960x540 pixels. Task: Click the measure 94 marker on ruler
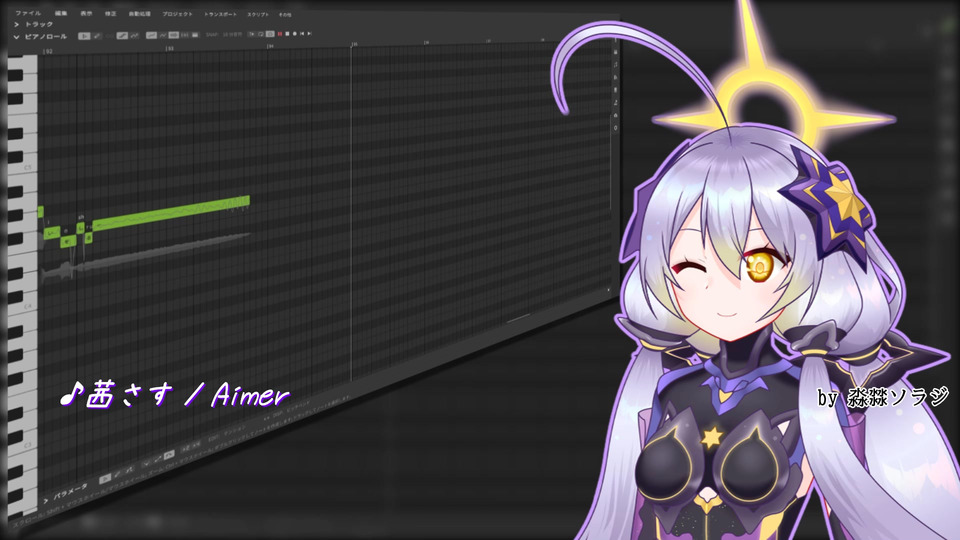click(x=269, y=46)
